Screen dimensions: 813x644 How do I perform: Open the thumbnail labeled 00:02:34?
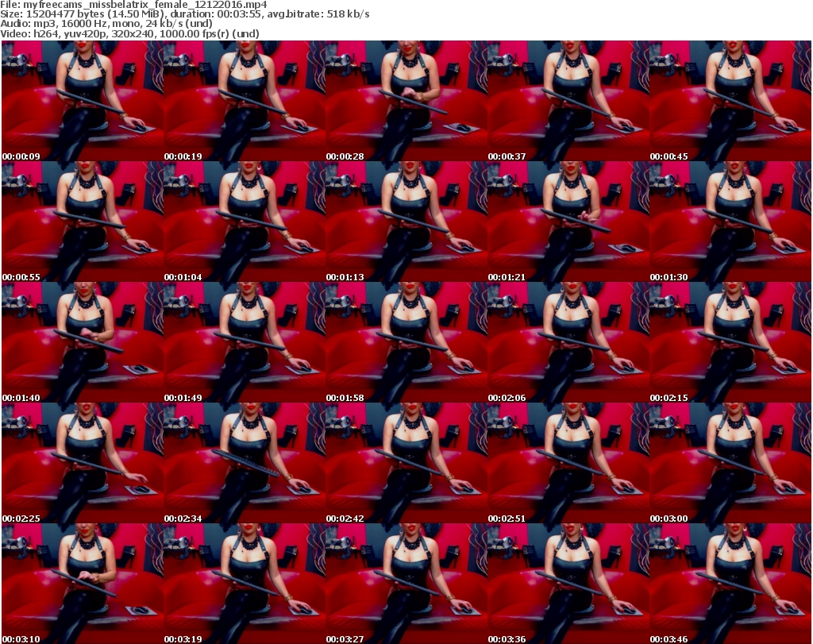(245, 463)
